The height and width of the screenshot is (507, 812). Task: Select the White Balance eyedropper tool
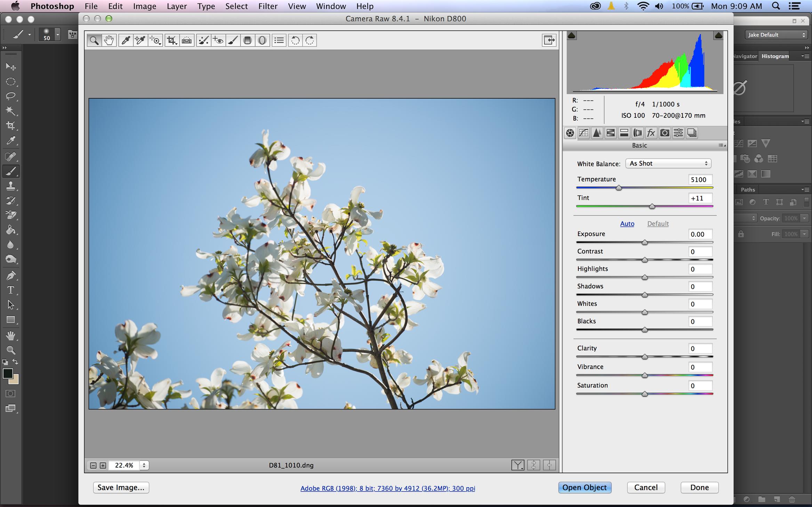point(126,40)
